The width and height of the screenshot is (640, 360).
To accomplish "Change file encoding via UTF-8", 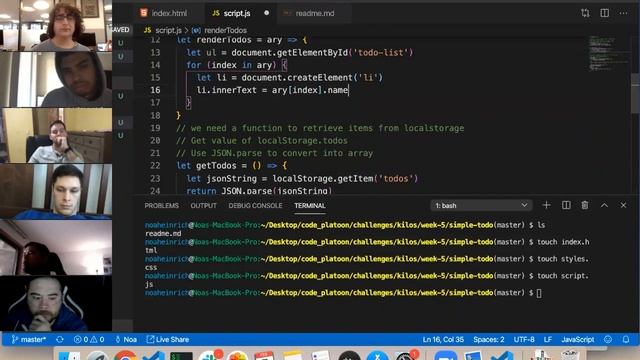I will [524, 339].
